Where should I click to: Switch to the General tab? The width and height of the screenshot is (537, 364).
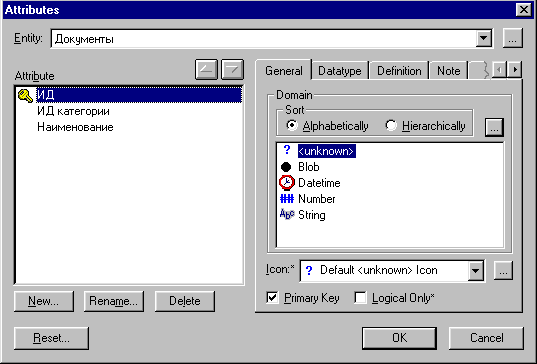(x=284, y=71)
